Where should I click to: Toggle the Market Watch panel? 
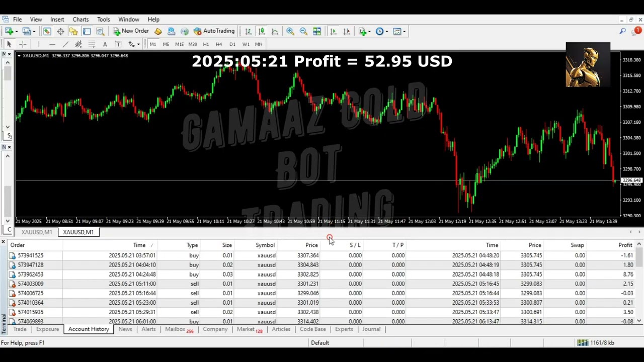[x=47, y=31]
